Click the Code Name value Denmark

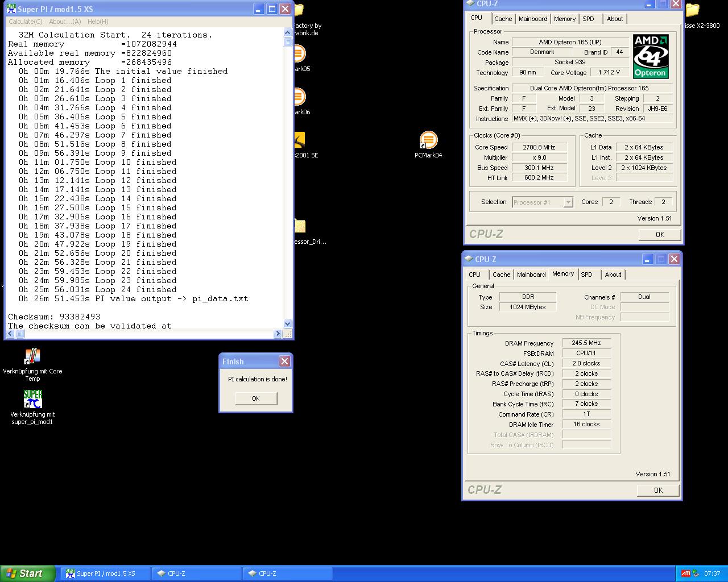click(x=542, y=52)
